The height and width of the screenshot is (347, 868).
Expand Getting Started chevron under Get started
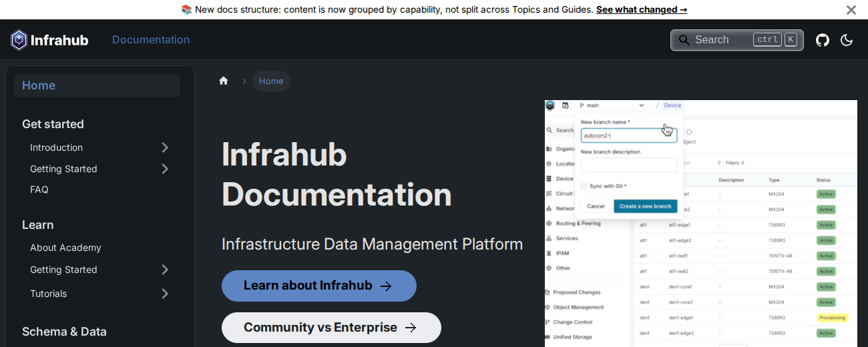pos(165,169)
